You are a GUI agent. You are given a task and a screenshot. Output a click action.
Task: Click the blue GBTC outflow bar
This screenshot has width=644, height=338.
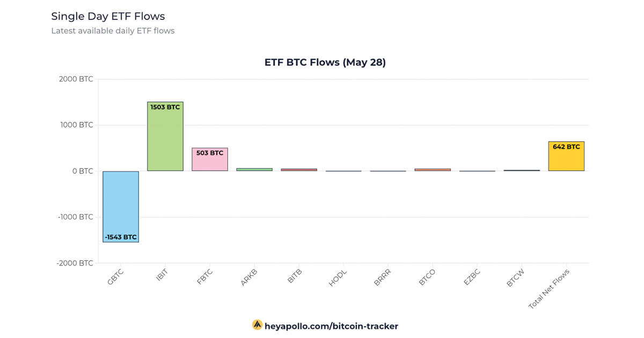(121, 207)
